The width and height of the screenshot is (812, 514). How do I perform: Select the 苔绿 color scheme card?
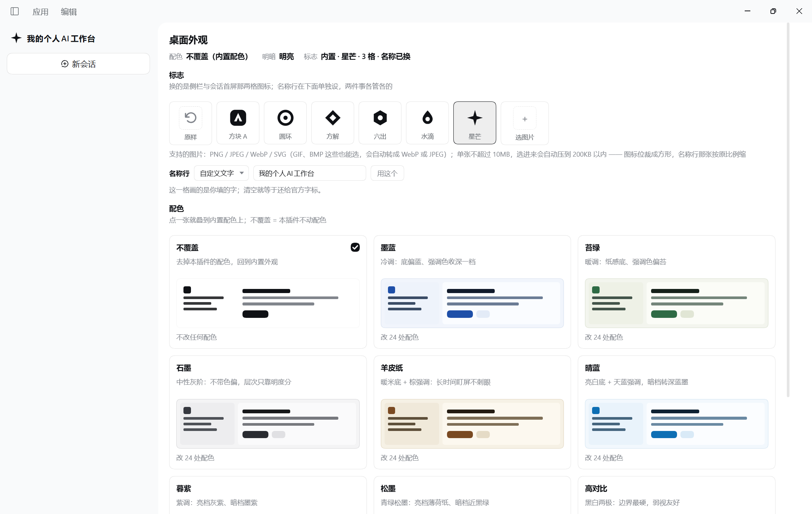click(x=677, y=292)
